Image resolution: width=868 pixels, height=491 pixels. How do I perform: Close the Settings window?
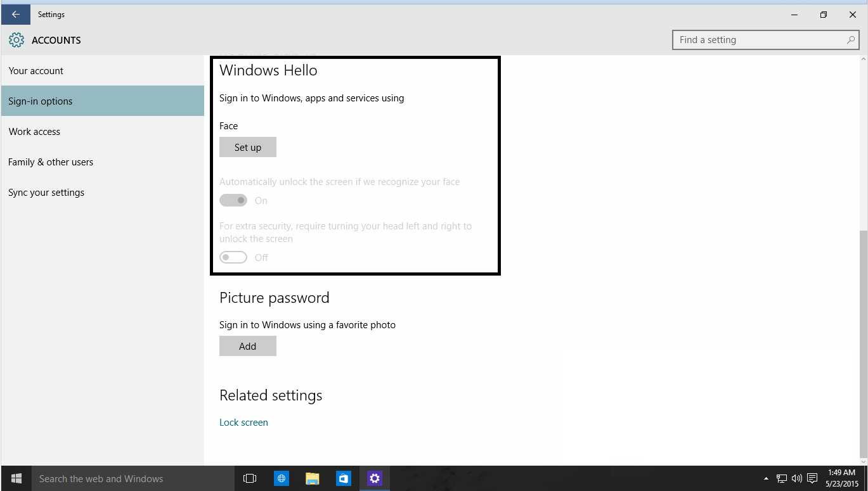(x=852, y=15)
